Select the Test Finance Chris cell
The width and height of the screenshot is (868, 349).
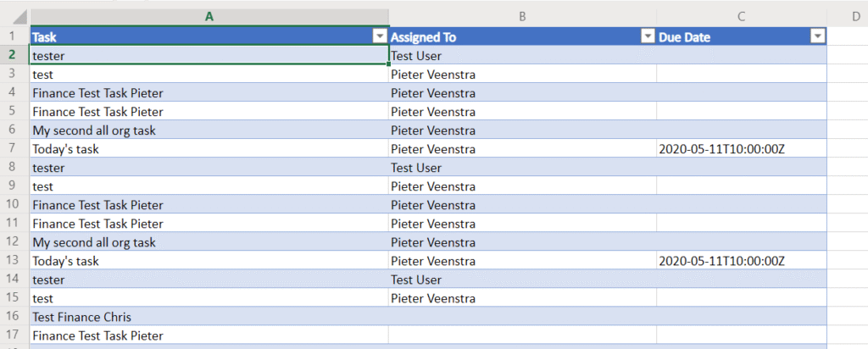coord(209,316)
